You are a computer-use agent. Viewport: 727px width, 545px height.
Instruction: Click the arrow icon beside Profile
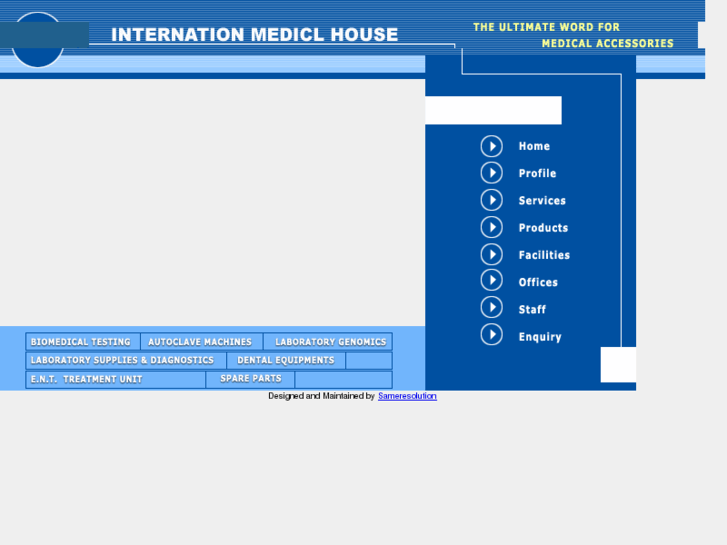coord(491,173)
